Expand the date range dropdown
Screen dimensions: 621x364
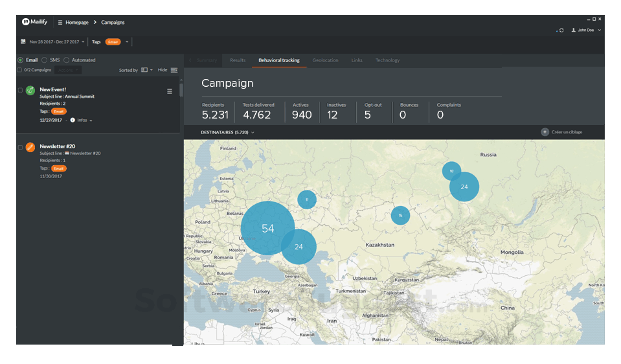pyautogui.click(x=83, y=42)
